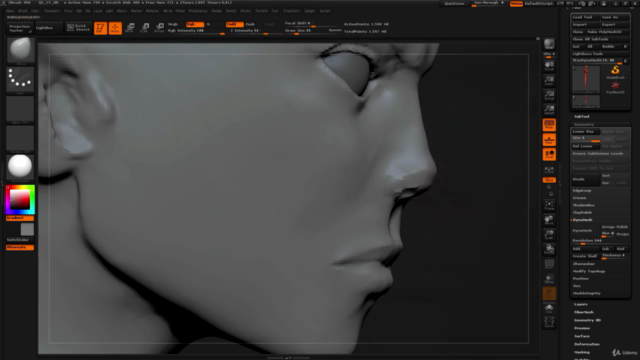Click the Scroll document icon
The height and width of the screenshot is (360, 640).
549,66
